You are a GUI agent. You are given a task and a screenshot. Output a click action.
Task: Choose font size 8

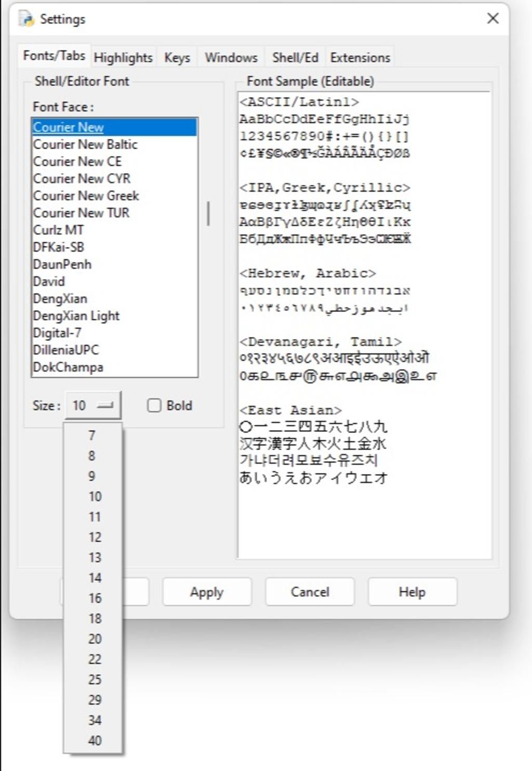[x=92, y=456]
